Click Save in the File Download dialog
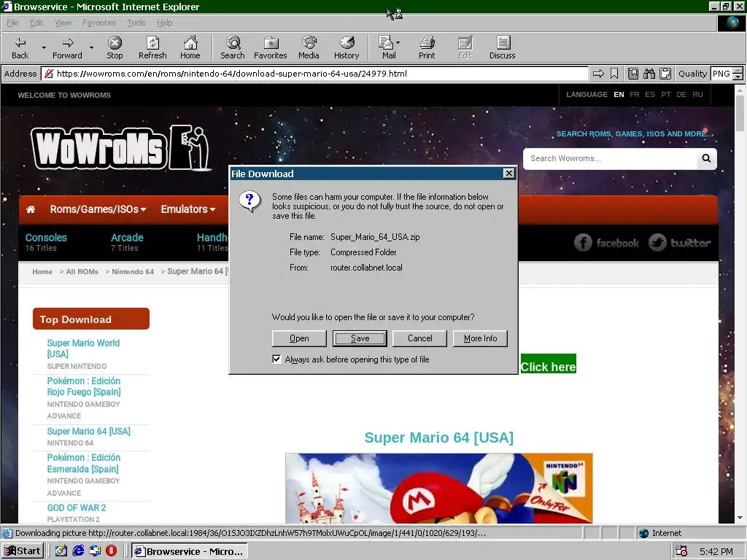Viewport: 747px width, 560px height. coord(360,338)
